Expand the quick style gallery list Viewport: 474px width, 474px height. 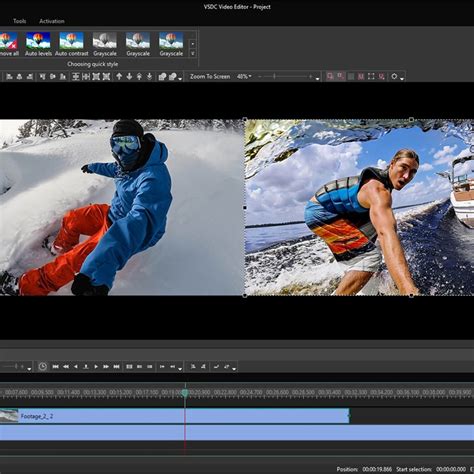pyautogui.click(x=193, y=53)
